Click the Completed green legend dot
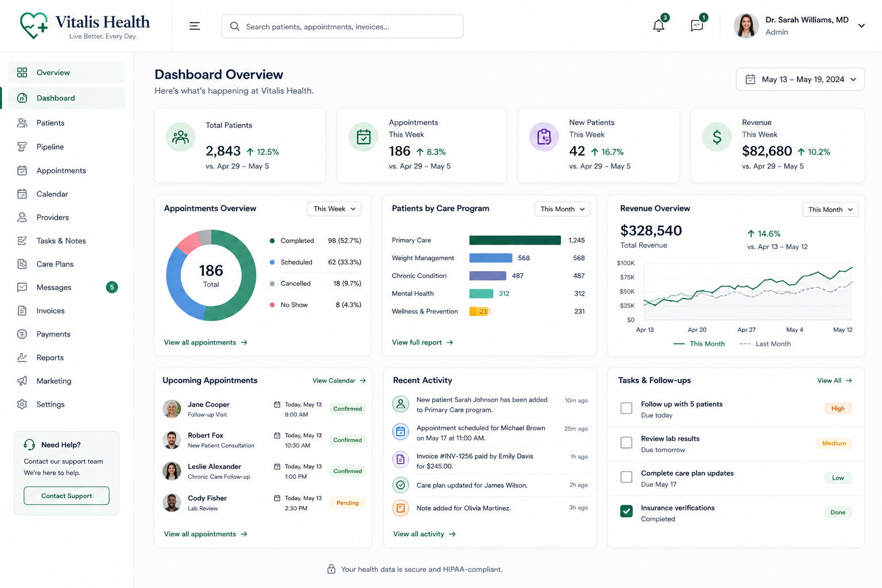Viewport: 882px width, 588px height. [x=272, y=241]
